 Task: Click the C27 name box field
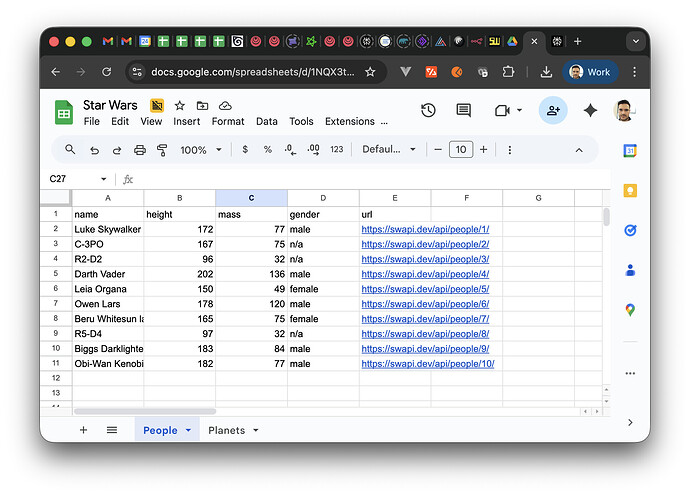pyautogui.click(x=70, y=179)
